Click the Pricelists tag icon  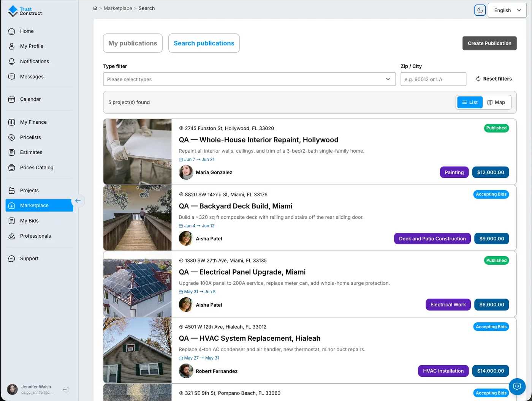tap(12, 137)
